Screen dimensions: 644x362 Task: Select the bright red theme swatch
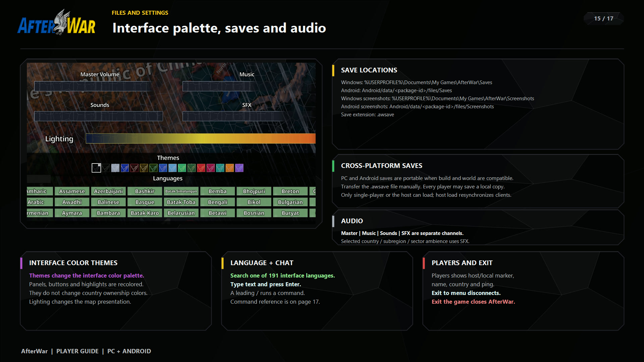pyautogui.click(x=201, y=168)
